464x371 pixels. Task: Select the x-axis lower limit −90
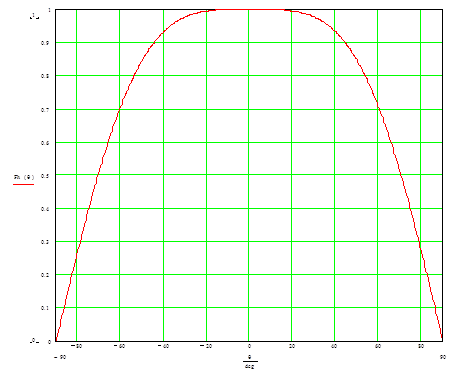click(x=60, y=357)
